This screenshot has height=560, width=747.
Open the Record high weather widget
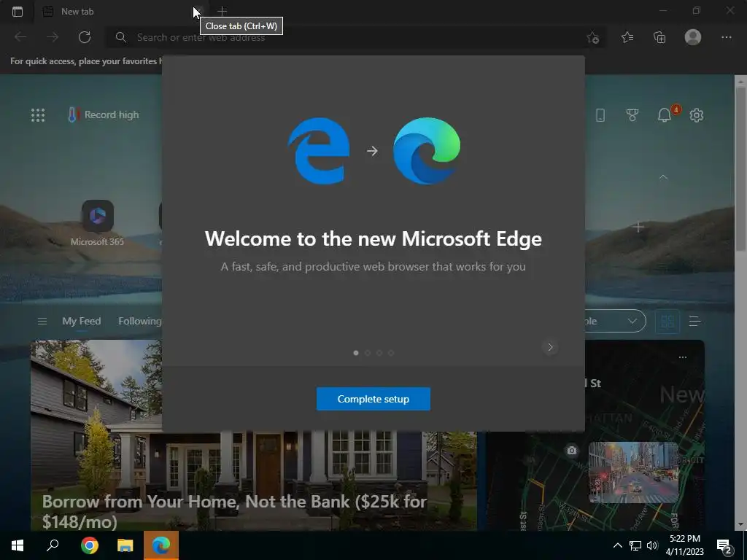[x=104, y=114]
